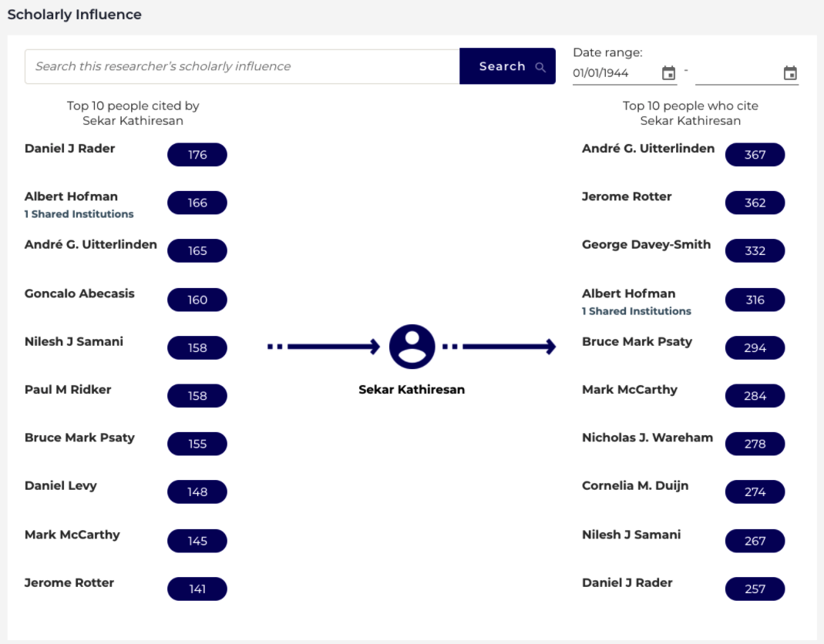Screen dimensions: 824x644
Task: Select Paul M Ridker name
Action: 68,390
